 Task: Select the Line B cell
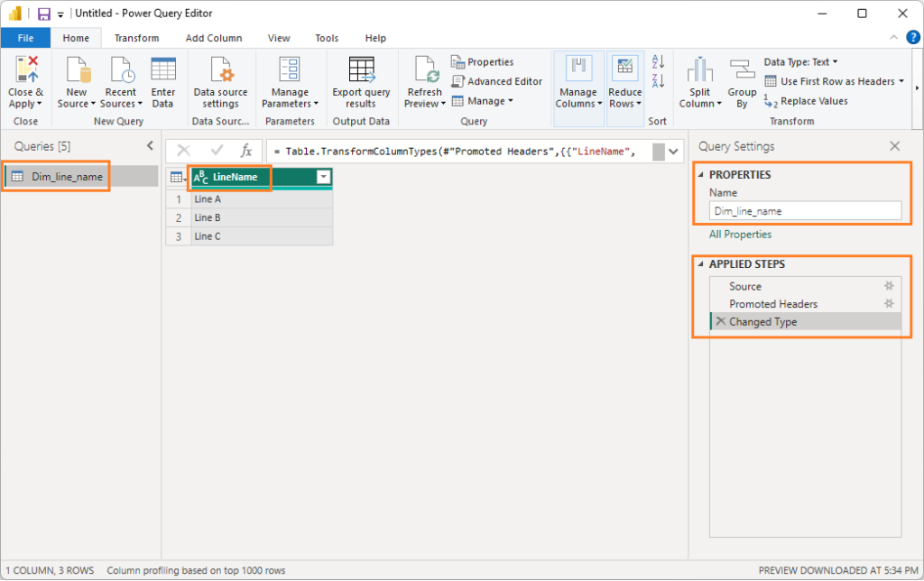[262, 217]
